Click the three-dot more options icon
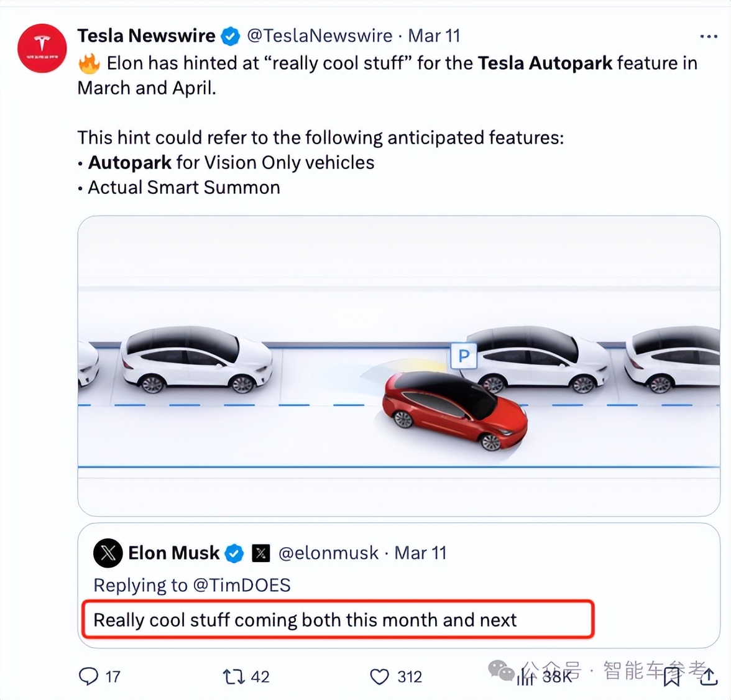Viewport: 731px width, 700px height. (x=709, y=37)
